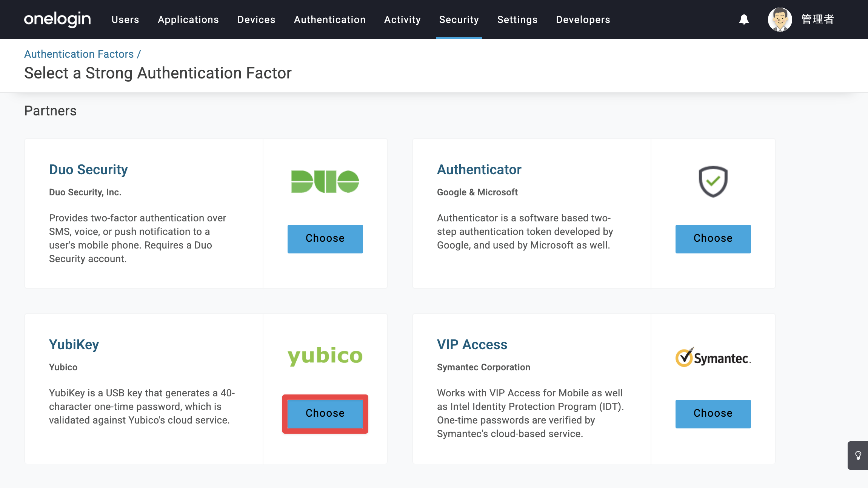
Task: Click the "Select a Strong Authentication Factor" heading
Action: pos(158,73)
